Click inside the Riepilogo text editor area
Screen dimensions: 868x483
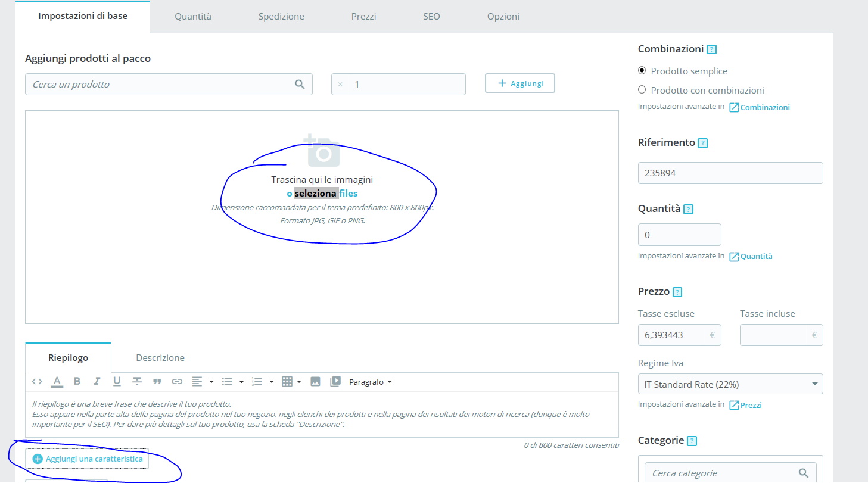tap(322, 415)
